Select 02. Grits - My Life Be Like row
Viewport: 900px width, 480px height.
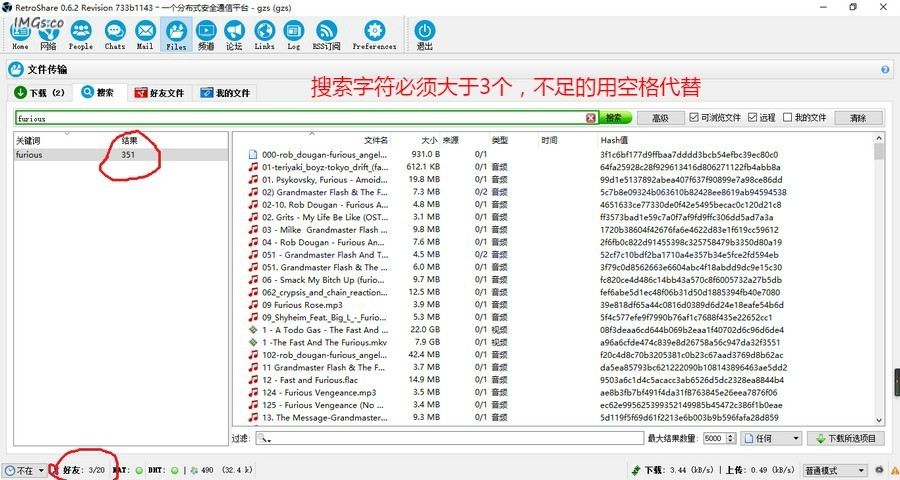553,217
